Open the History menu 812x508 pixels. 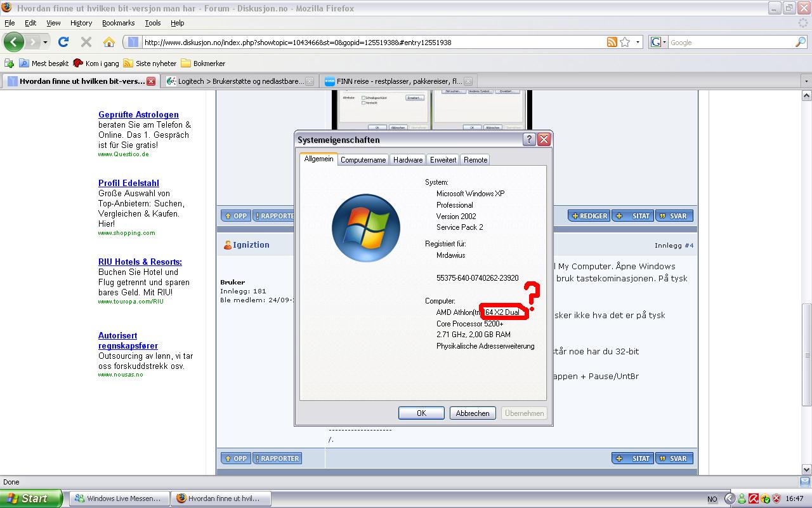[81, 23]
